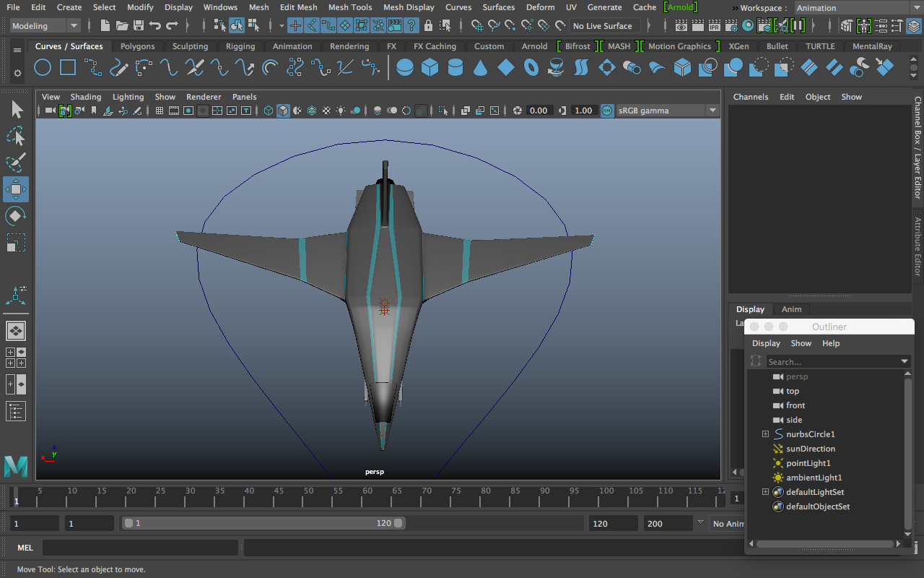Image resolution: width=924 pixels, height=578 pixels.
Task: Activate the Select tool arrow
Action: [16, 110]
